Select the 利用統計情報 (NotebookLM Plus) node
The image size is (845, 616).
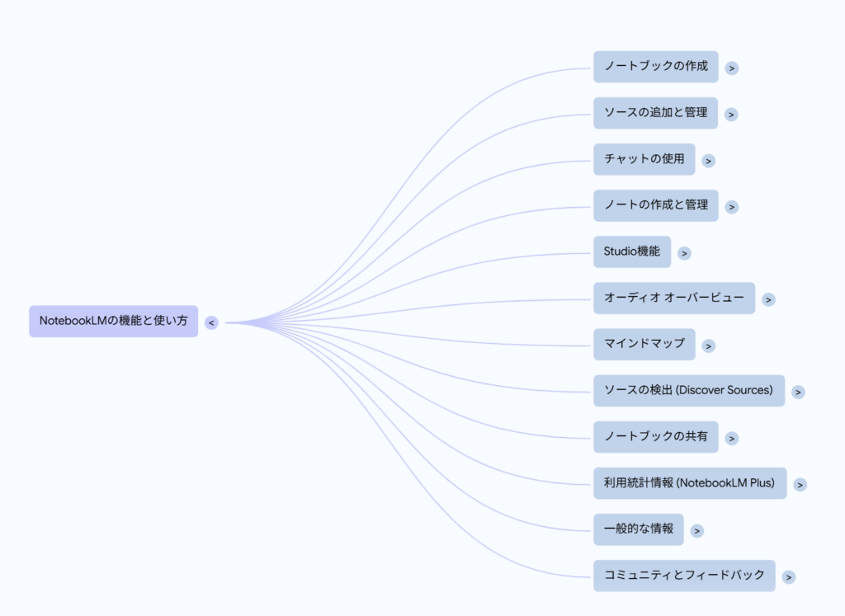click(x=691, y=483)
